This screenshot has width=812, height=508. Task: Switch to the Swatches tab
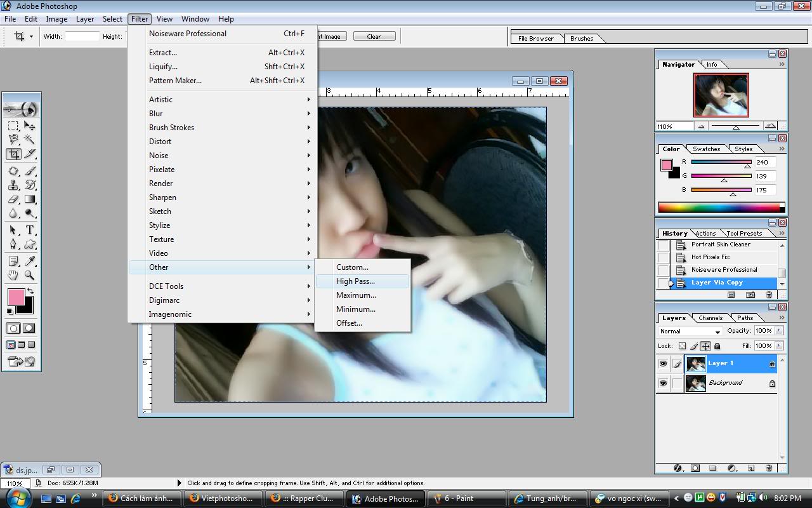(x=706, y=149)
